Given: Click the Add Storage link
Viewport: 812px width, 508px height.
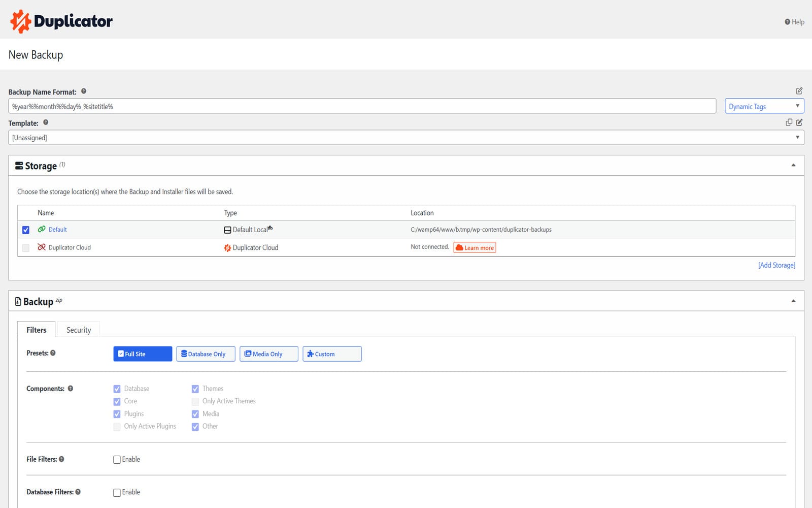Looking at the screenshot, I should (x=776, y=265).
